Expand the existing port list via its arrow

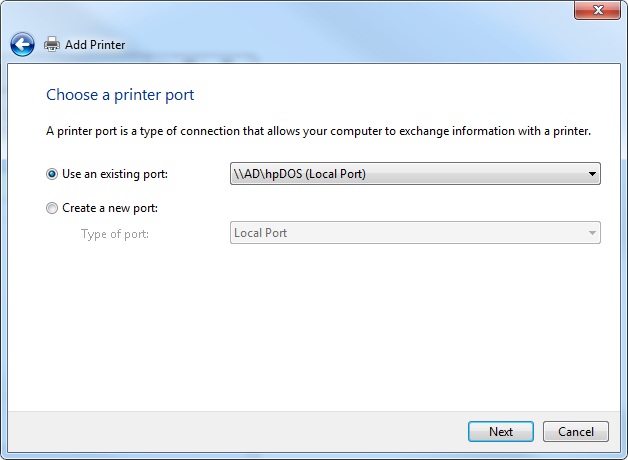592,174
